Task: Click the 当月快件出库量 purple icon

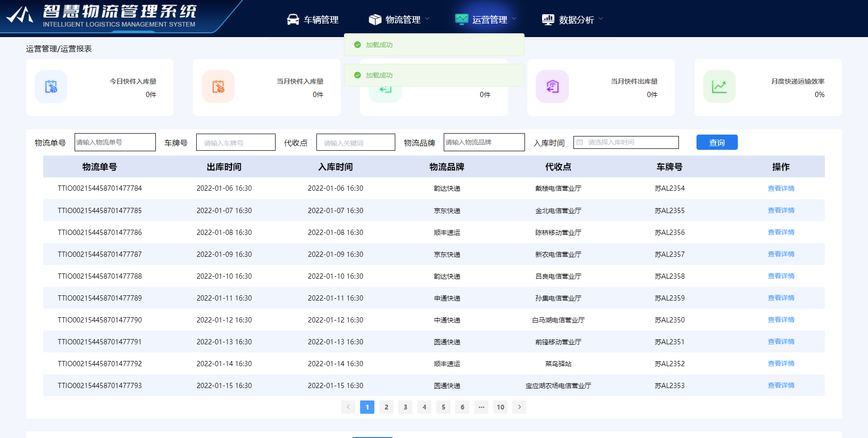Action: tap(552, 87)
